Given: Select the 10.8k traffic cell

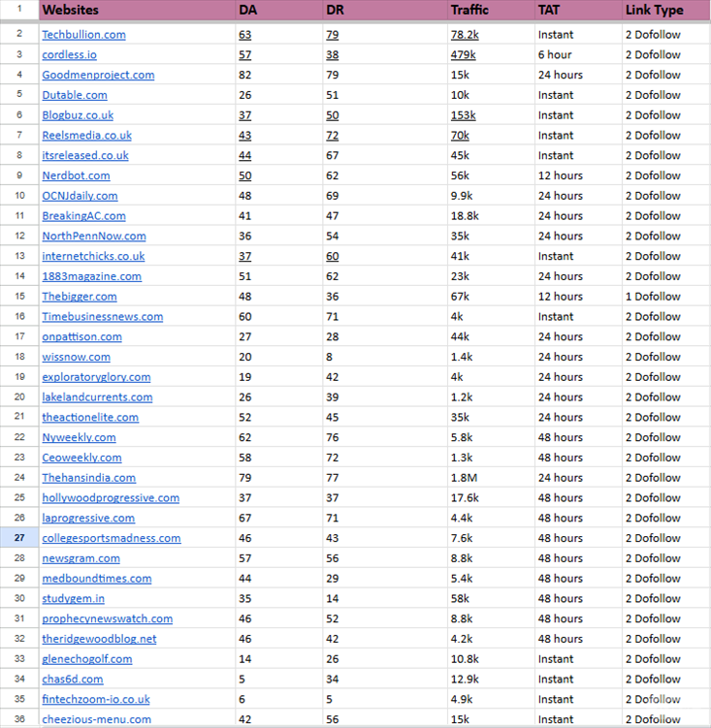Looking at the screenshot, I should pyautogui.click(x=491, y=659).
